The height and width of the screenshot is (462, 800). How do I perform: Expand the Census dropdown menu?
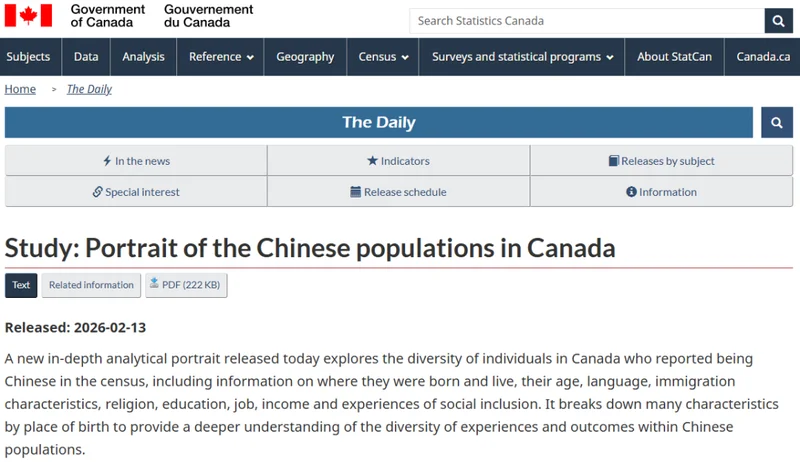383,57
